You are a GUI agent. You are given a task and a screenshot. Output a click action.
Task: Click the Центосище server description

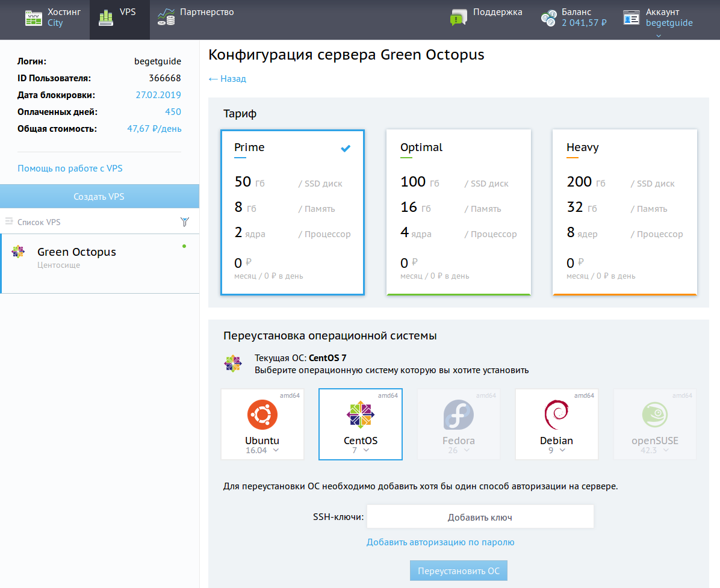coord(59,265)
